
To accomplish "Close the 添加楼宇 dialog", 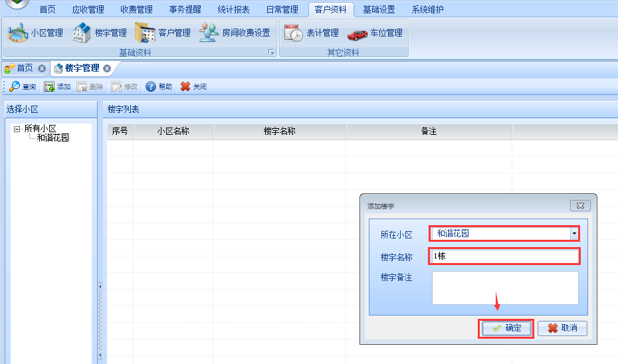I will pos(580,206).
